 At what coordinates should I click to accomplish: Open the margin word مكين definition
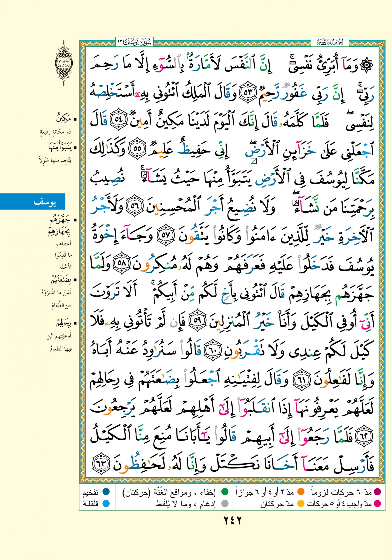pos(63,119)
